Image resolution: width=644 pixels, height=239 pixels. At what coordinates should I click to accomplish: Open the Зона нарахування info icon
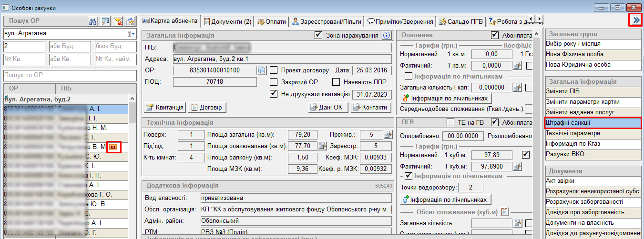click(387, 35)
